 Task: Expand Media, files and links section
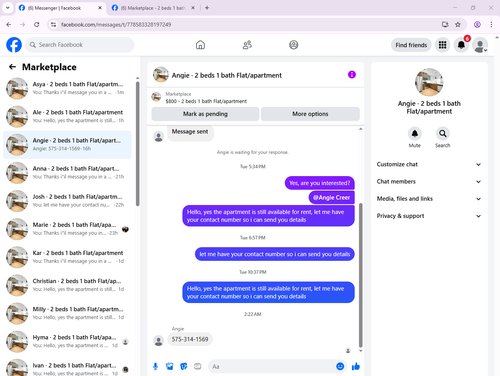click(x=429, y=199)
